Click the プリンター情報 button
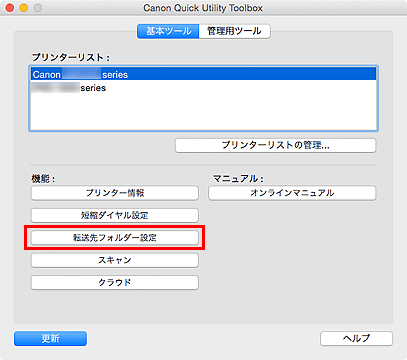This screenshot has width=407, height=360. (x=115, y=193)
